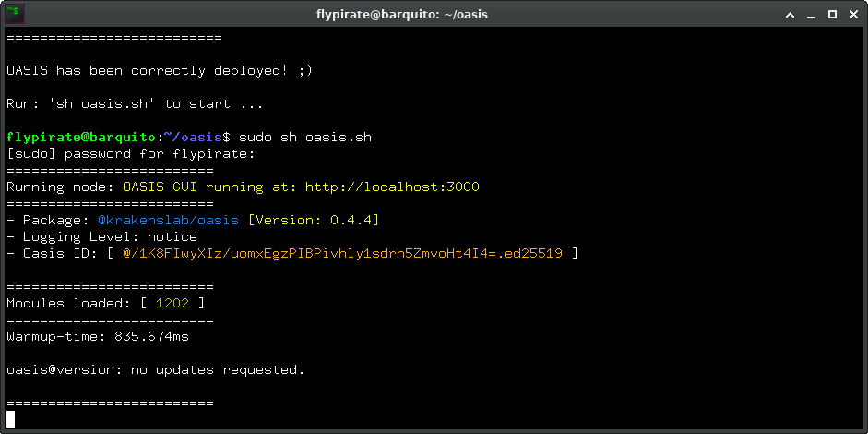Click the 'Warmup-time: 835.674ms' line
This screenshot has height=434, width=868.
pyautogui.click(x=98, y=336)
